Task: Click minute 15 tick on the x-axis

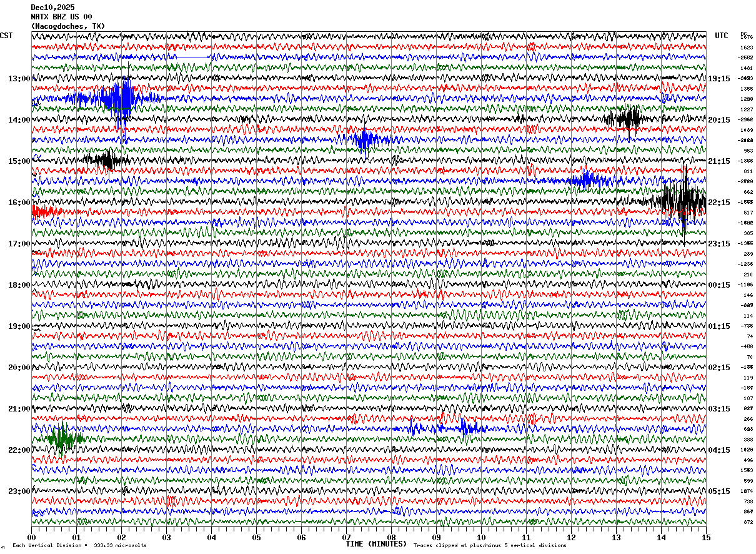Action: [706, 537]
